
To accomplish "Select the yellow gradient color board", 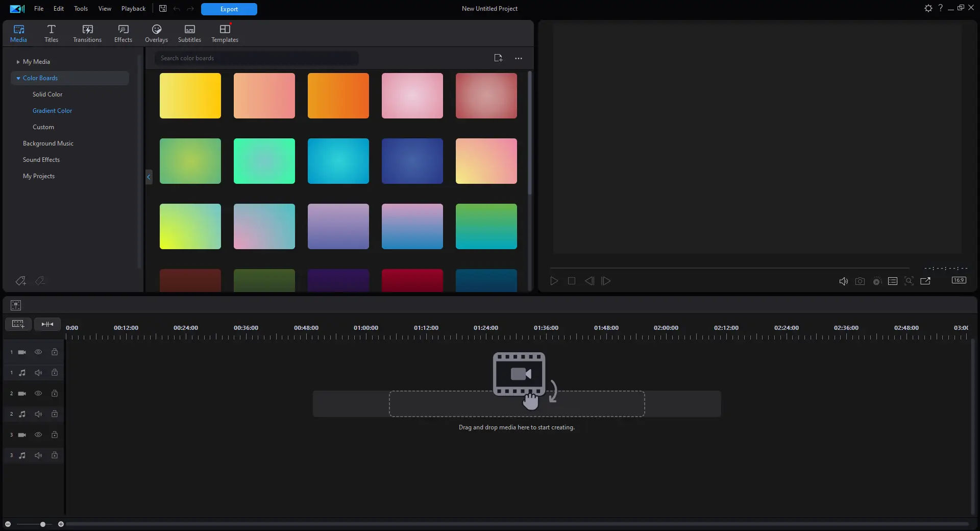I will click(x=190, y=96).
